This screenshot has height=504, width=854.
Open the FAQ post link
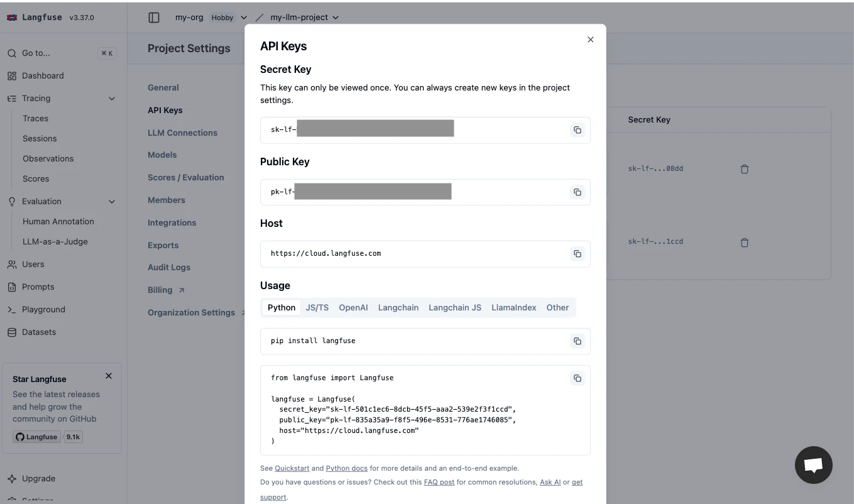pyautogui.click(x=439, y=483)
